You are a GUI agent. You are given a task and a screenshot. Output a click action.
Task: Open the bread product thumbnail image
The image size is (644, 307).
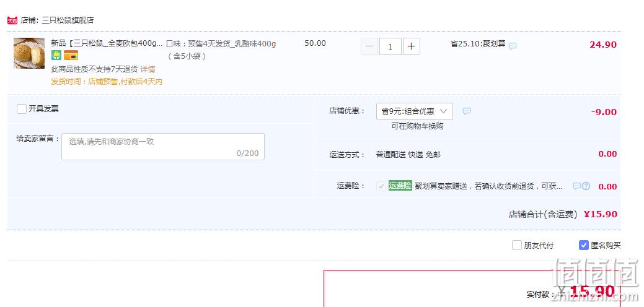pyautogui.click(x=29, y=53)
